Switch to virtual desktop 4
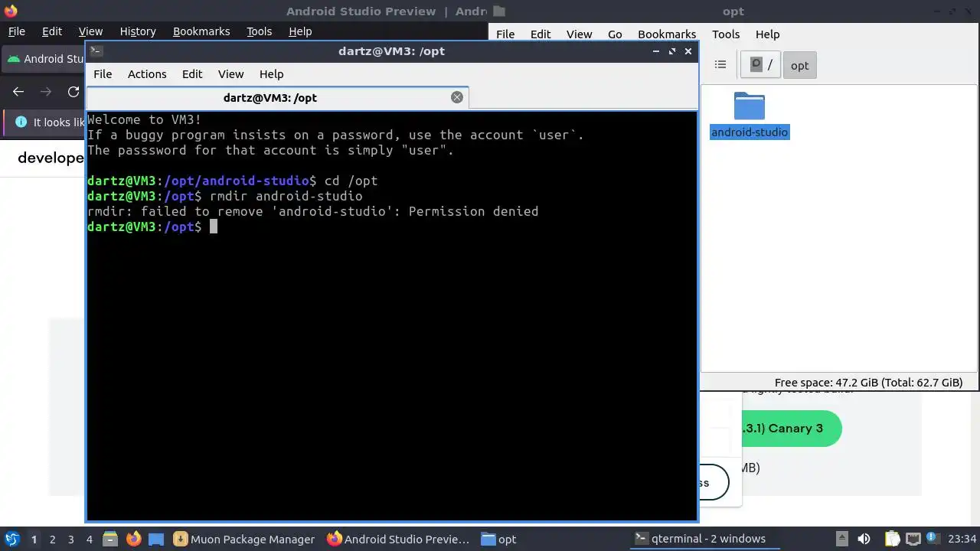 tap(89, 540)
